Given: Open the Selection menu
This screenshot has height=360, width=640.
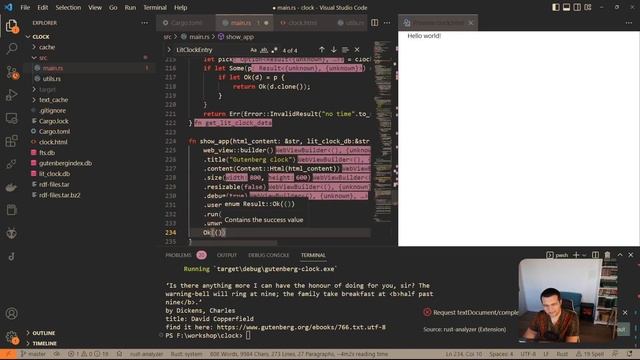Looking at the screenshot, I should tap(68, 7).
